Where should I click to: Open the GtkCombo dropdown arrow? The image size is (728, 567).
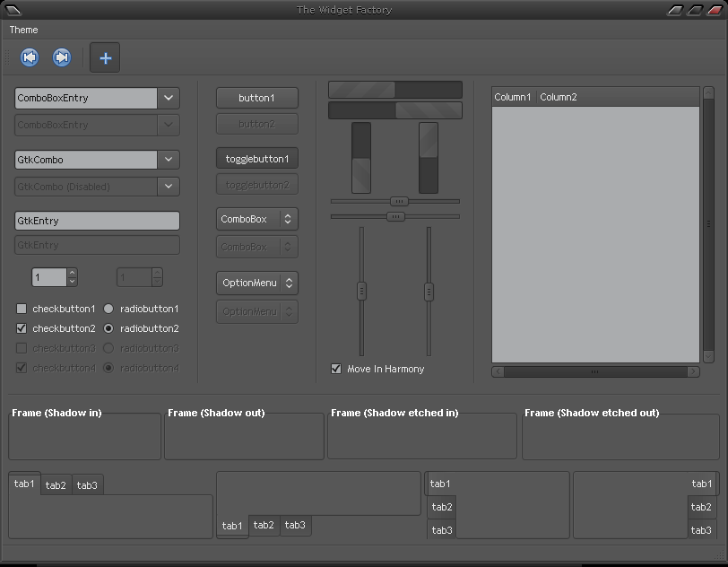pos(169,160)
